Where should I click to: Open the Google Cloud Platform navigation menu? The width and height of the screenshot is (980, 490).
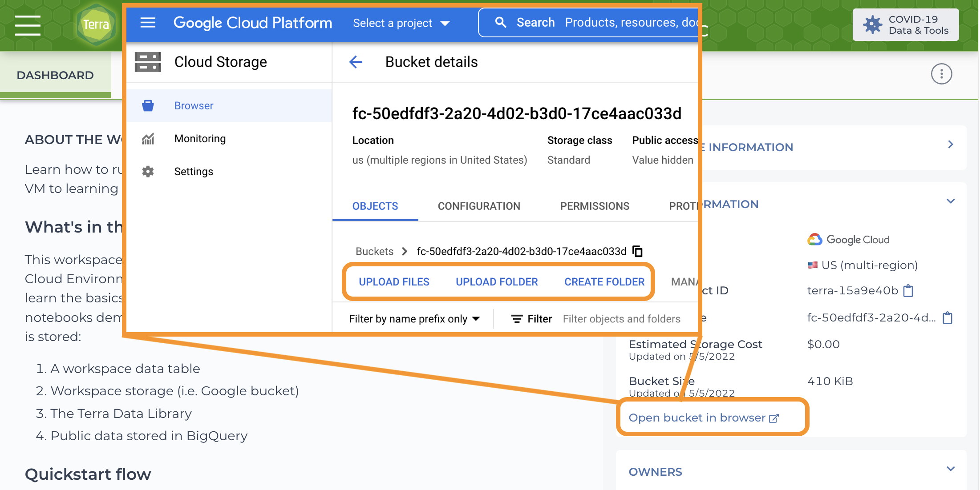click(148, 23)
